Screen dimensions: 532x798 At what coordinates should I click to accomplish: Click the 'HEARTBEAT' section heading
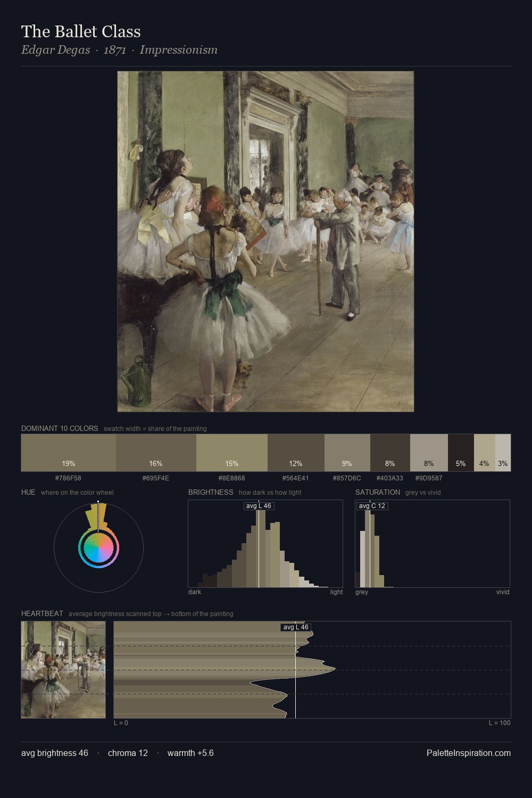pos(42,613)
